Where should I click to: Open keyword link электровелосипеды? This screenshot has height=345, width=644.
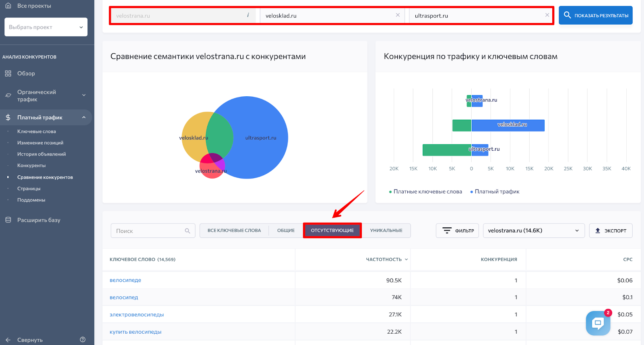click(x=137, y=315)
